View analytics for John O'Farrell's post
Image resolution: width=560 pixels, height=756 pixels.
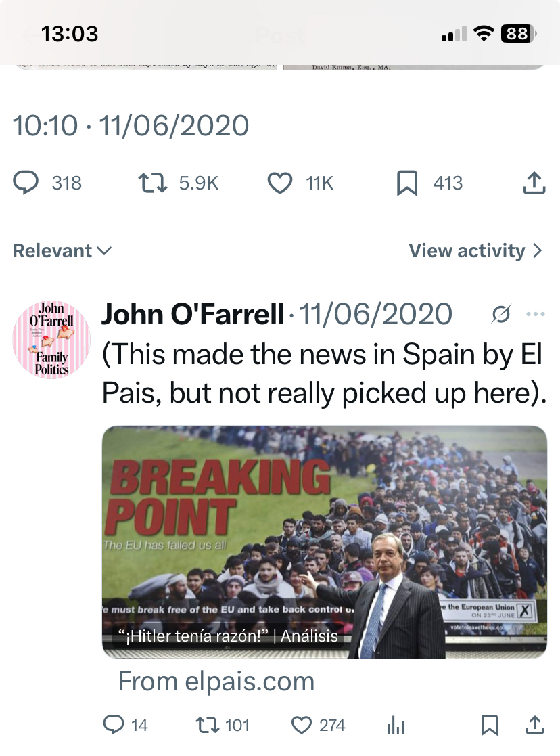(396, 726)
